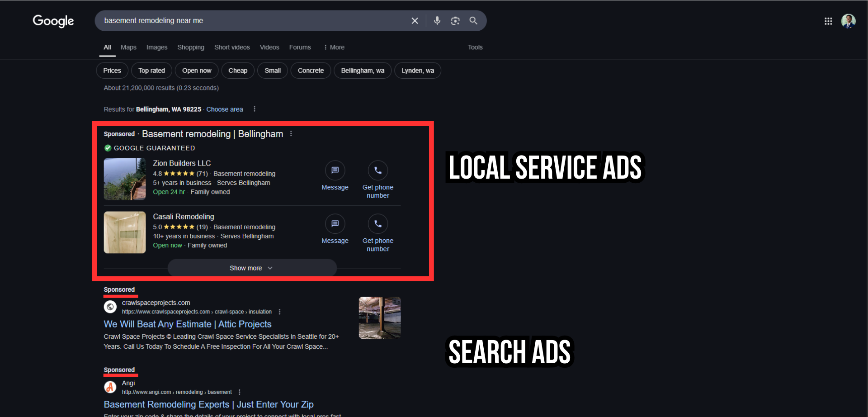Apply the Bellingham, wa filter chip
This screenshot has height=417, width=868.
click(x=363, y=71)
